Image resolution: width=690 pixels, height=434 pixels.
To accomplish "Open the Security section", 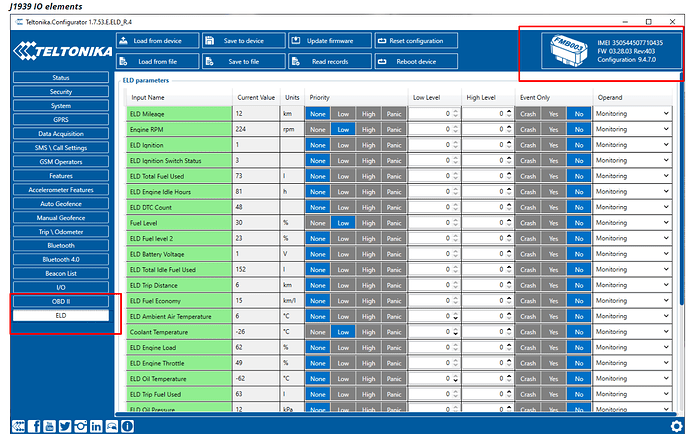I will pos(61,92).
